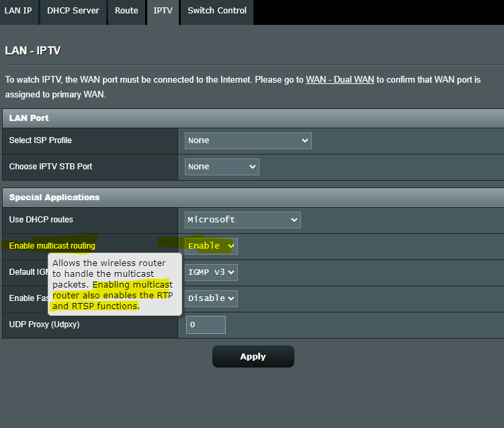Screen dimensions: 504x428
Task: Select the IPTV tab
Action: [x=163, y=11]
